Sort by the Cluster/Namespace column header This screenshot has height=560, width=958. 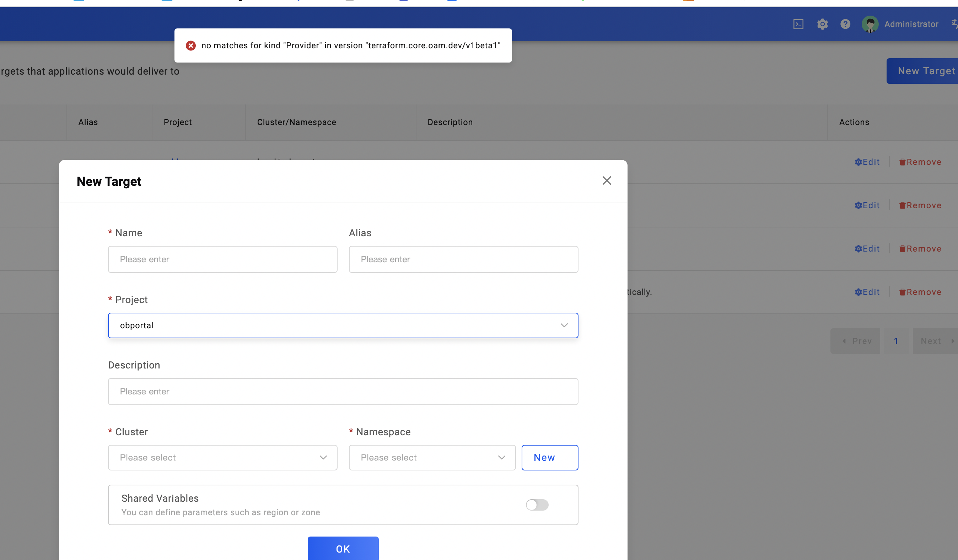(296, 122)
